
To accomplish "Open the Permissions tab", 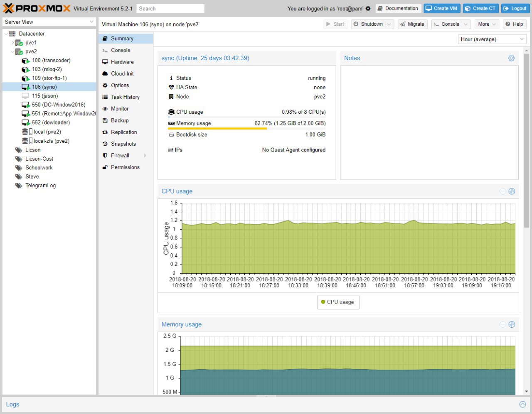I will pyautogui.click(x=126, y=167).
